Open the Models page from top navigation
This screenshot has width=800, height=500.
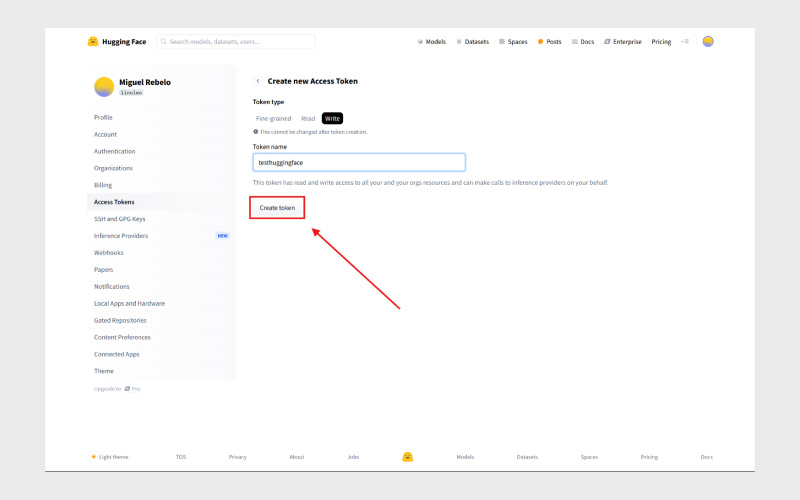(x=431, y=42)
